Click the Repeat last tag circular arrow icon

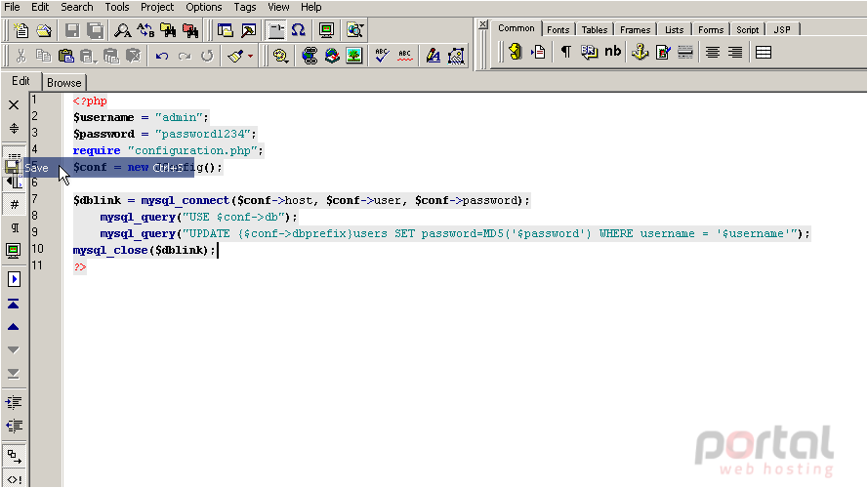(x=207, y=56)
